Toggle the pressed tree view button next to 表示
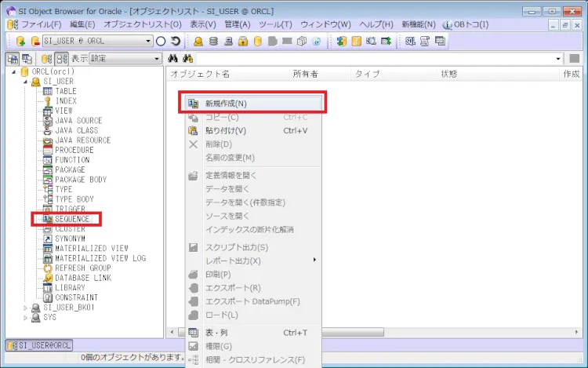 coord(61,59)
